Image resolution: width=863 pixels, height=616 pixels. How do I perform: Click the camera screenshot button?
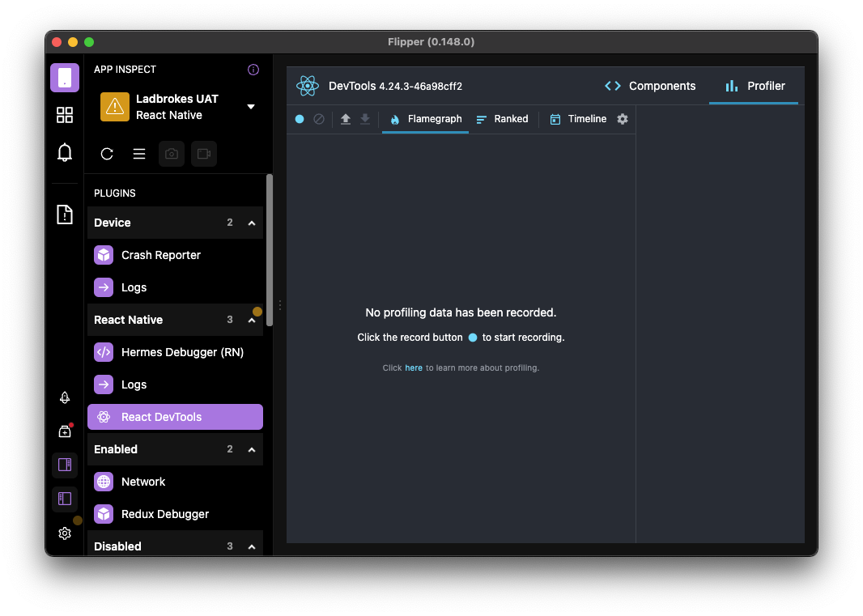click(171, 154)
